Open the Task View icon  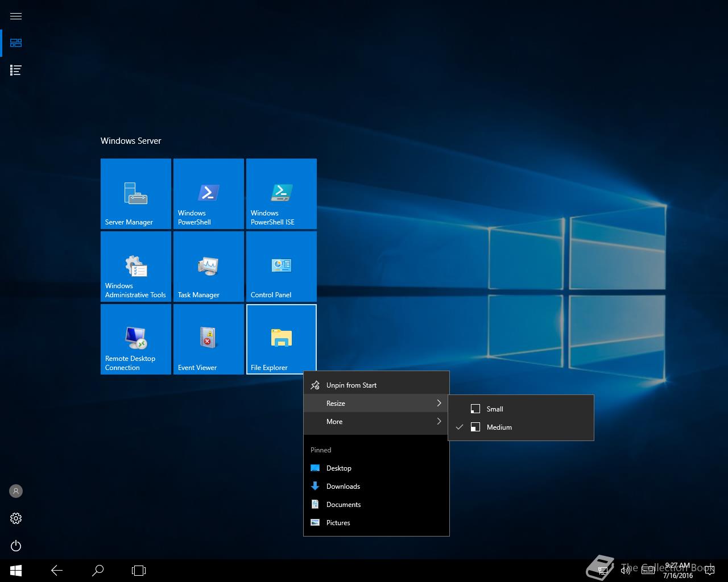139,571
